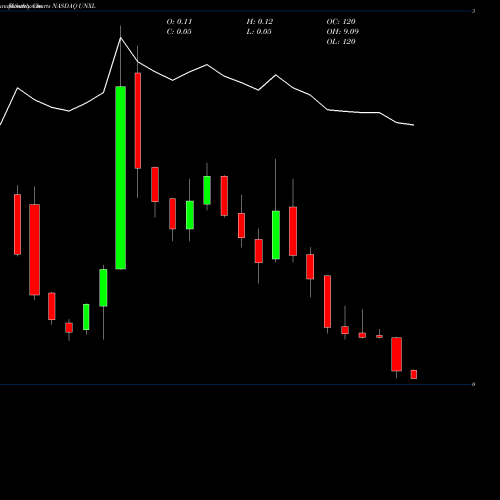Click the 'OH: 9.09' reading

pyautogui.click(x=343, y=32)
